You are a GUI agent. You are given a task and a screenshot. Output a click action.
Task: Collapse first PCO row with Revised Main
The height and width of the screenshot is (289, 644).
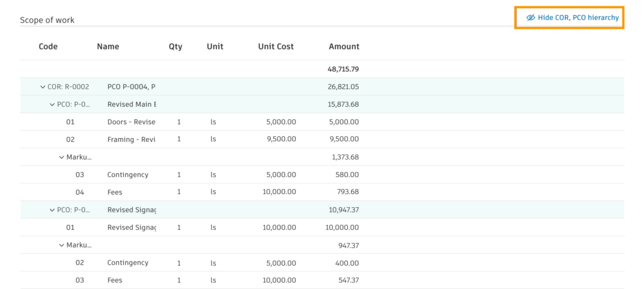[52, 105]
